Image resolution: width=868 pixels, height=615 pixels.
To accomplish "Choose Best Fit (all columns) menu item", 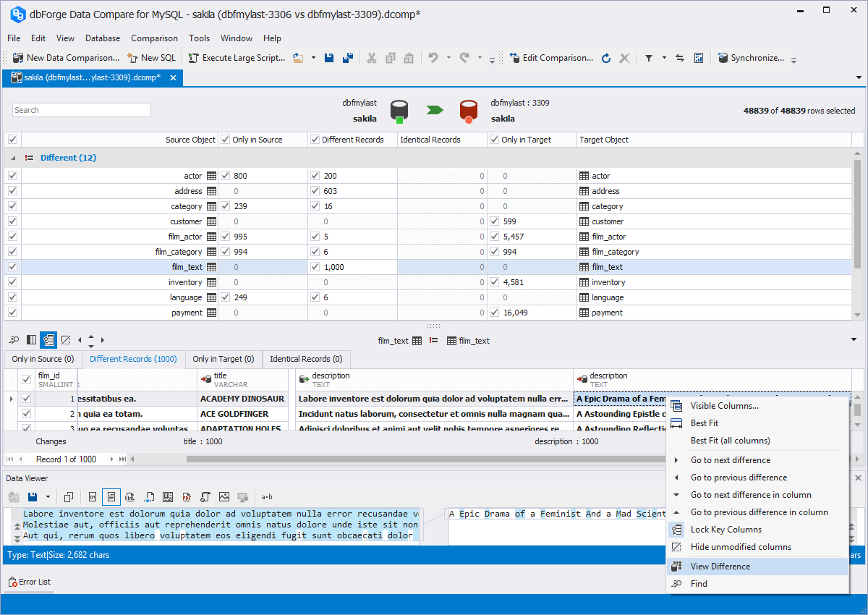I will 757,441.
